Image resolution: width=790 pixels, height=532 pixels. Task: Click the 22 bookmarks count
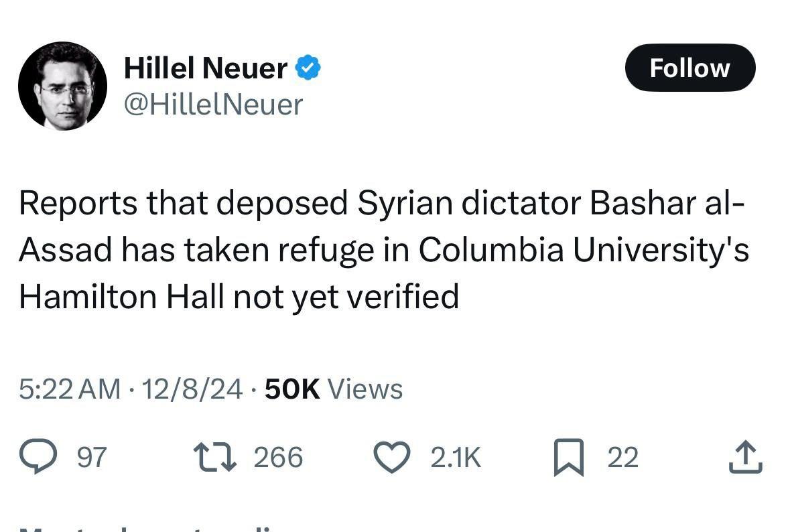622,457
